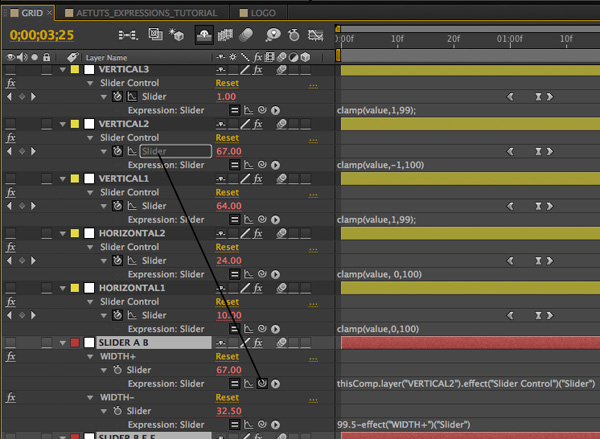Collapse the VERTICAL3 layer triangle
Image resolution: width=600 pixels, height=439 pixels.
point(62,70)
